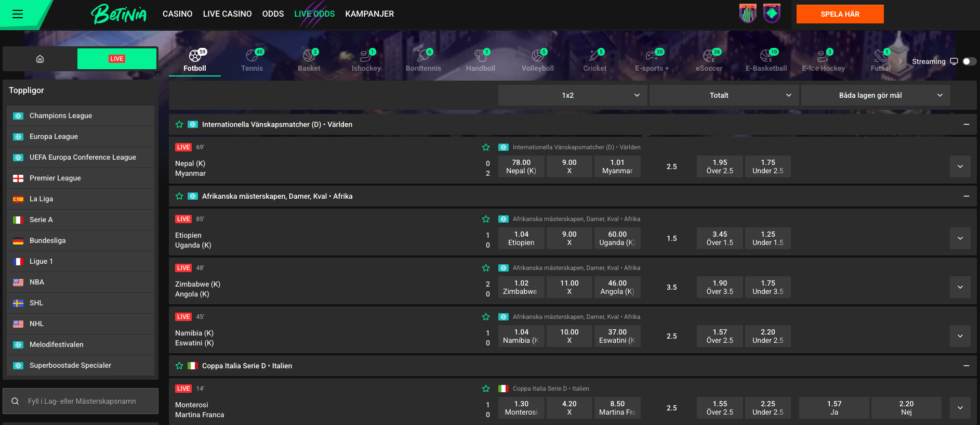Open the LIVE ODDS menu
980x425 pixels.
(x=314, y=14)
